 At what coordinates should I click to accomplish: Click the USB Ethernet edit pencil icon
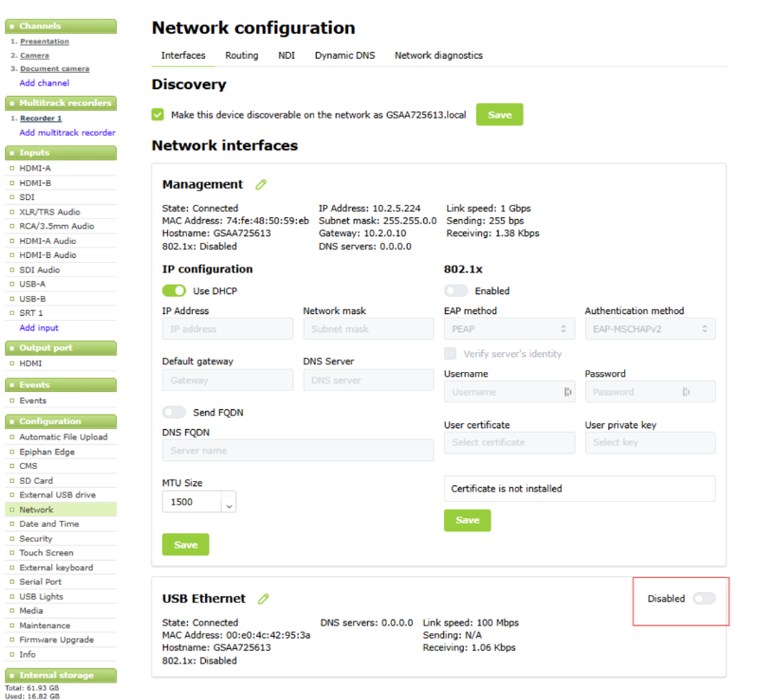[263, 599]
